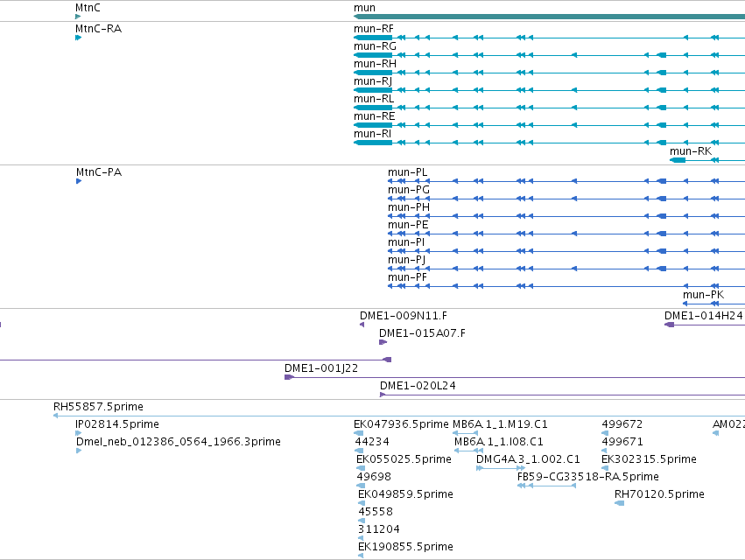The height and width of the screenshot is (560, 745).
Task: Select protein mun-PL label
Action: [x=408, y=172]
